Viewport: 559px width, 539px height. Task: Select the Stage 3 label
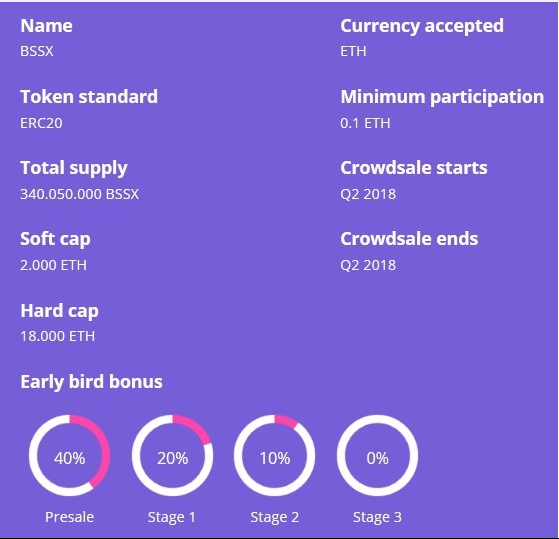[377, 517]
